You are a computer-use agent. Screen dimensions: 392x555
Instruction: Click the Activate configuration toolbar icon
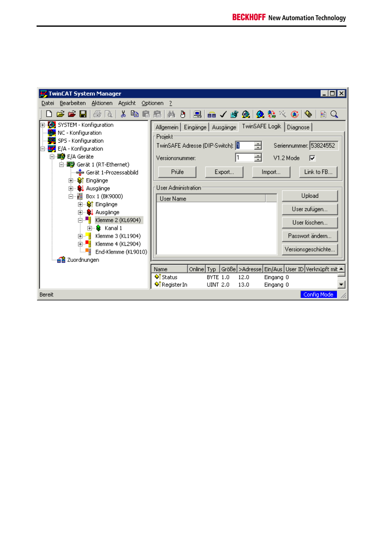click(x=234, y=114)
